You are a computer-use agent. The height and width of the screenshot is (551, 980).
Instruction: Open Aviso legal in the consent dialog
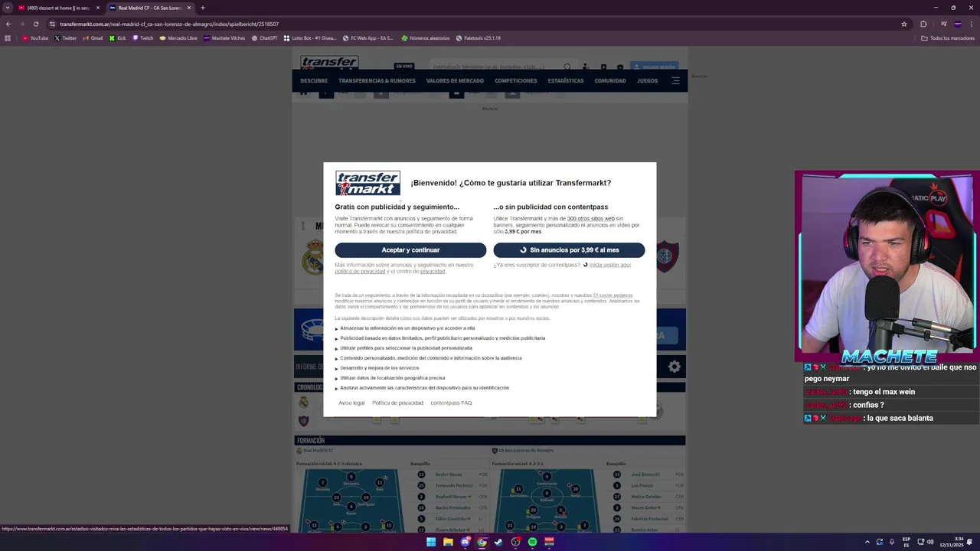(351, 403)
